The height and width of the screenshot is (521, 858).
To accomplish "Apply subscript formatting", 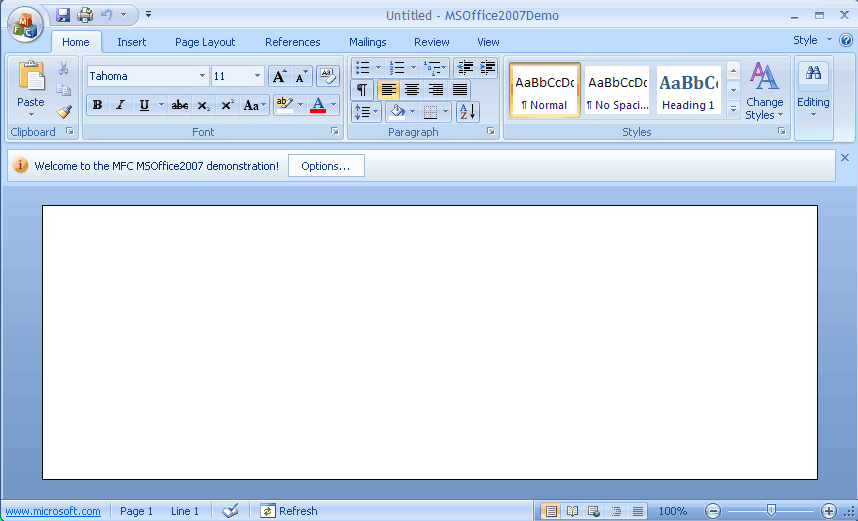I will point(204,105).
